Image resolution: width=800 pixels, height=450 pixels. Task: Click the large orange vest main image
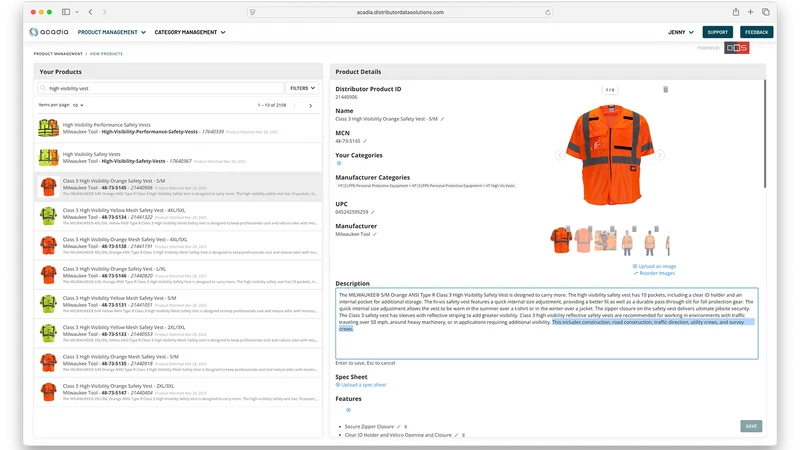click(x=610, y=154)
